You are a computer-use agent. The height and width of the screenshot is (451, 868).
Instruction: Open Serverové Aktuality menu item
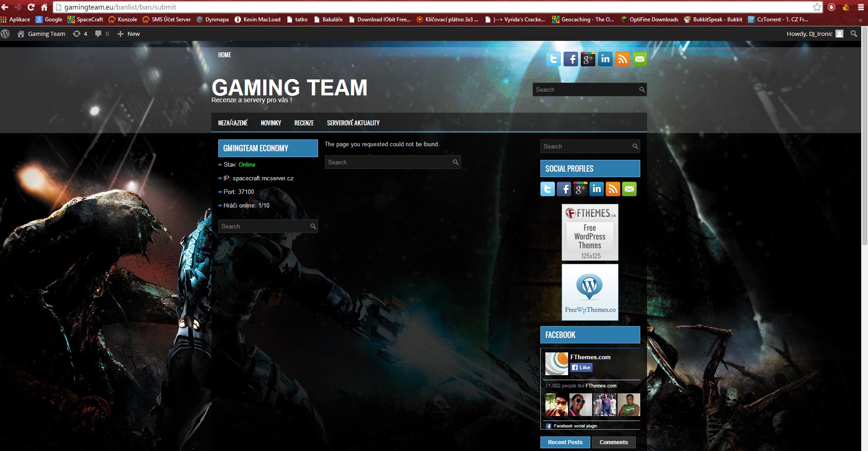click(353, 123)
